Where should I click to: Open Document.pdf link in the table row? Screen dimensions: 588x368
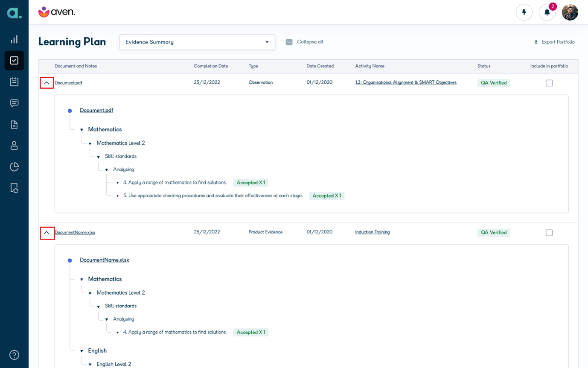point(68,83)
